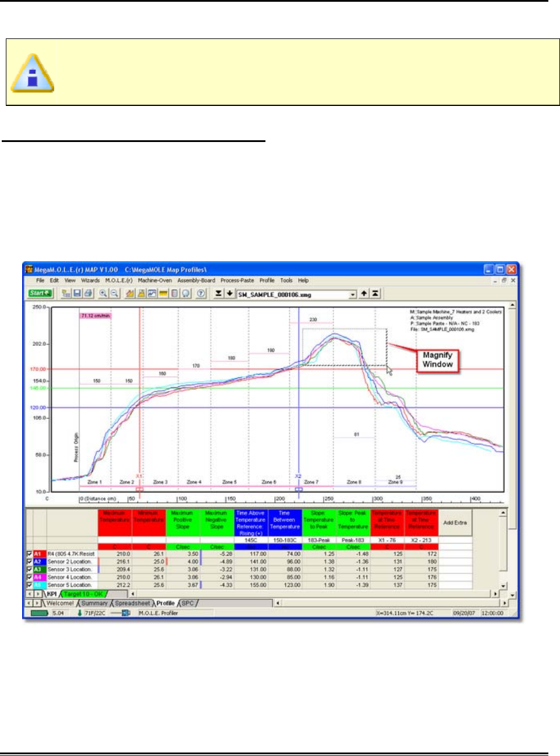Screen dimensions: 560x756
Task: Switch to the SPC tab
Action: click(x=187, y=604)
